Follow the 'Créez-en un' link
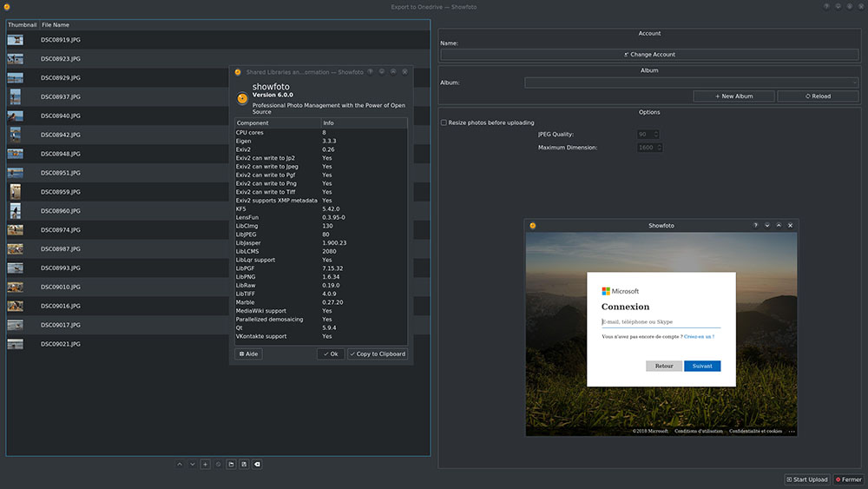Image resolution: width=868 pixels, height=489 pixels. (698, 336)
